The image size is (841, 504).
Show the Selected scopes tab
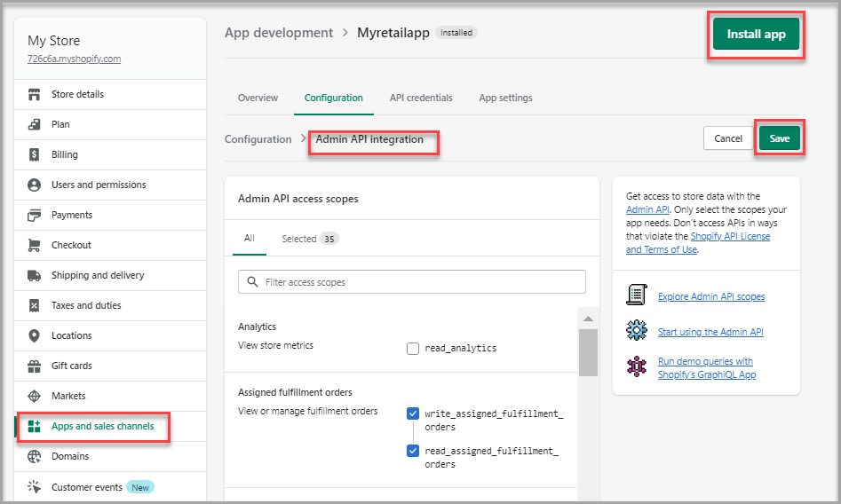coord(309,239)
